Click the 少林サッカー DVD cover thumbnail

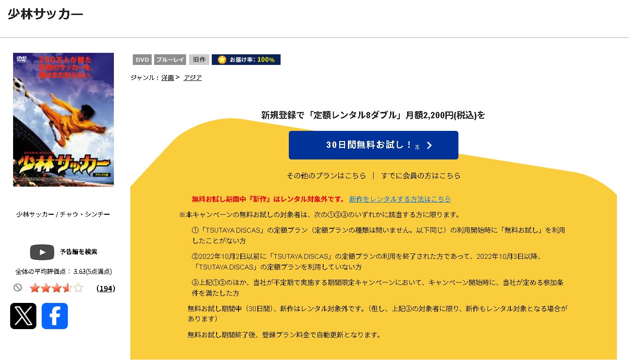click(x=63, y=119)
